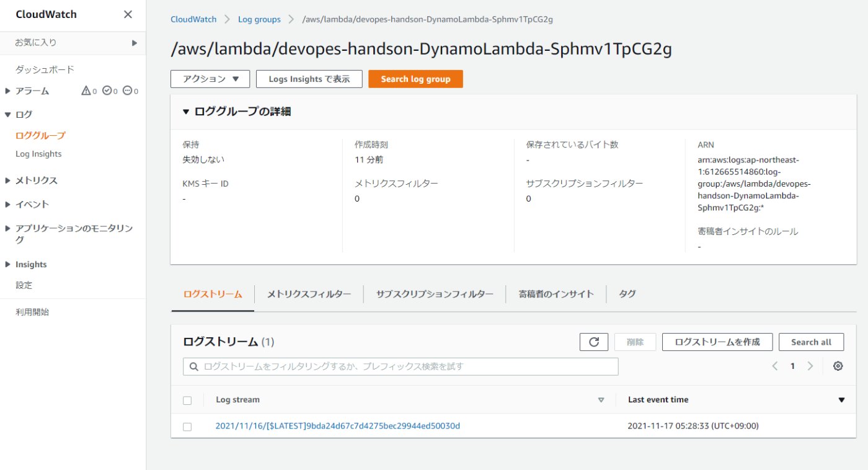Screen dimensions: 868x470
Task: Go to the next page of log streams
Action: tap(810, 366)
